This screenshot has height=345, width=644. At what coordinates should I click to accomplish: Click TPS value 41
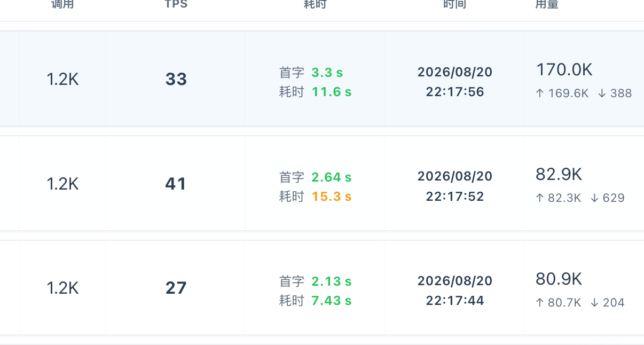176,184
